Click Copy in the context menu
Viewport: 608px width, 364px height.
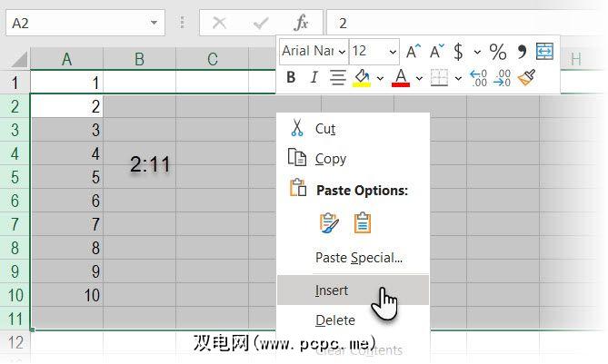click(x=331, y=159)
